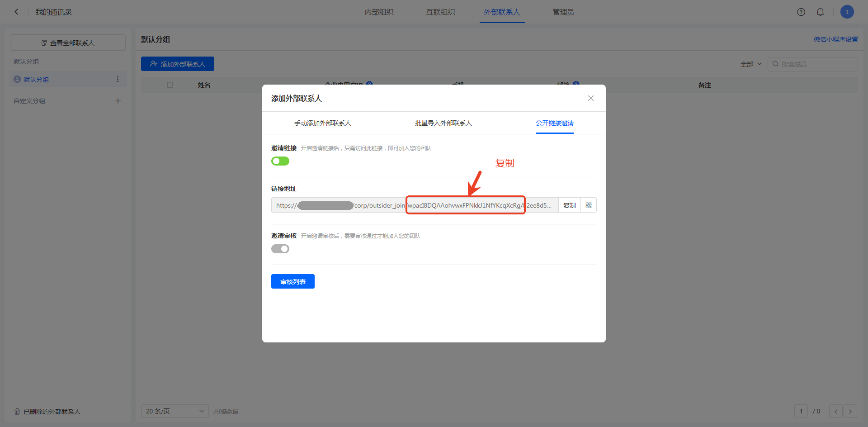Open 已删除的外部联系人 trash entry
This screenshot has width=868, height=427.
(47, 412)
